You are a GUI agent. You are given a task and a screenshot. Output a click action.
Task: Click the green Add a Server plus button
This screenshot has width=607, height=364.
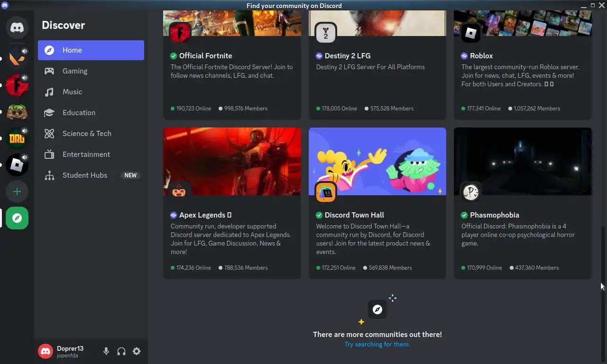click(17, 191)
